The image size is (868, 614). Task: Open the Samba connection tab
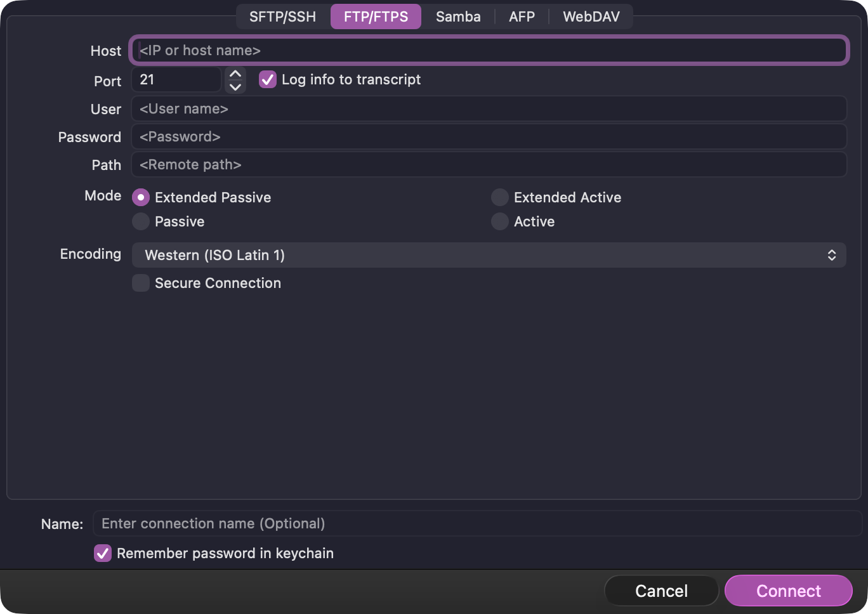pyautogui.click(x=457, y=16)
